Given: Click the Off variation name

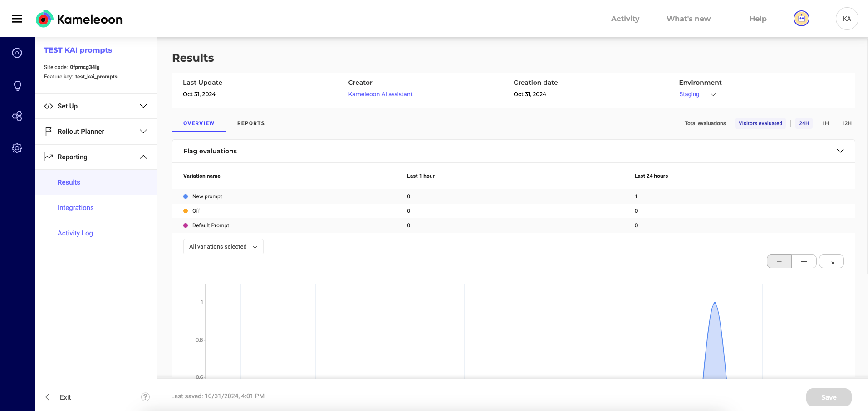Looking at the screenshot, I should [x=196, y=211].
